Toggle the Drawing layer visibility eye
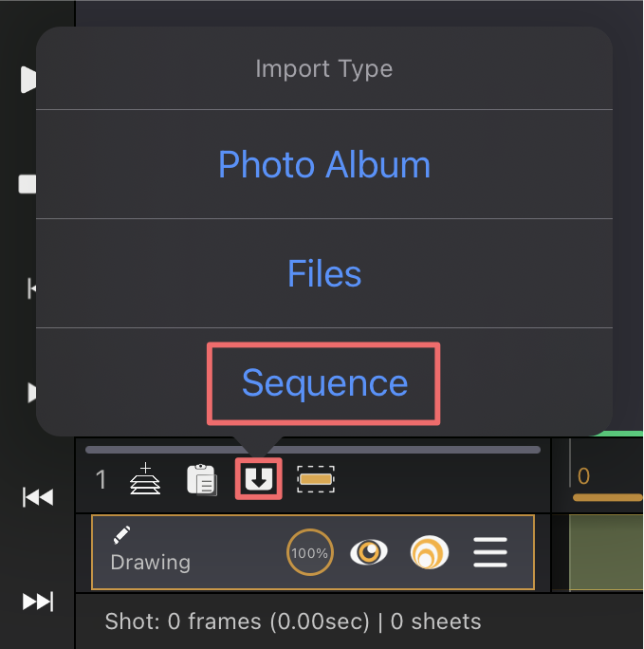Screen dimensions: 644x649 click(369, 552)
